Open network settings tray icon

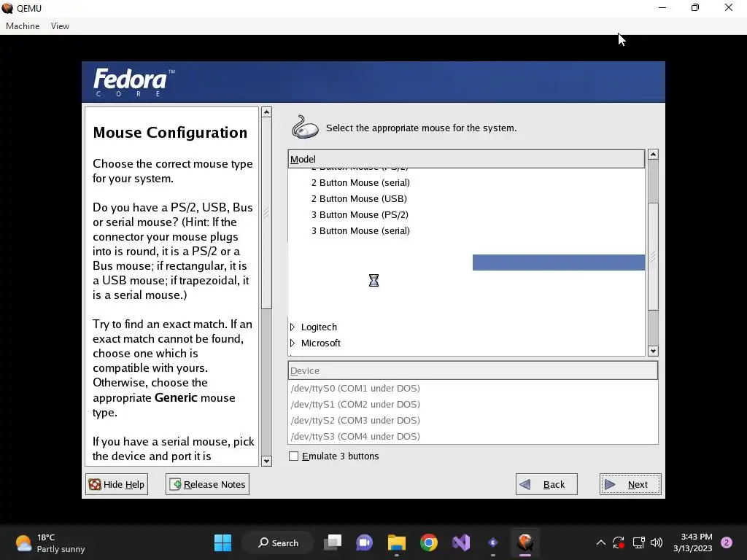[638, 542]
